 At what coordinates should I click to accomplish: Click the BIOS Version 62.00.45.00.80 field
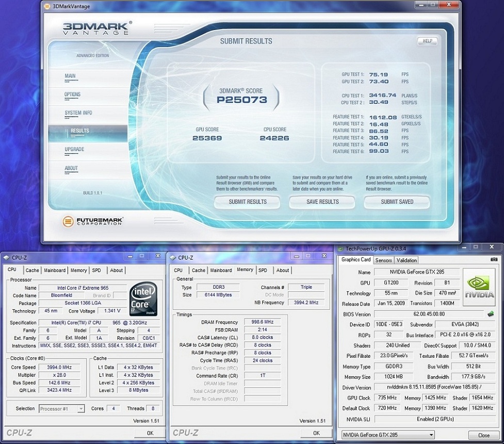pyautogui.click(x=429, y=314)
